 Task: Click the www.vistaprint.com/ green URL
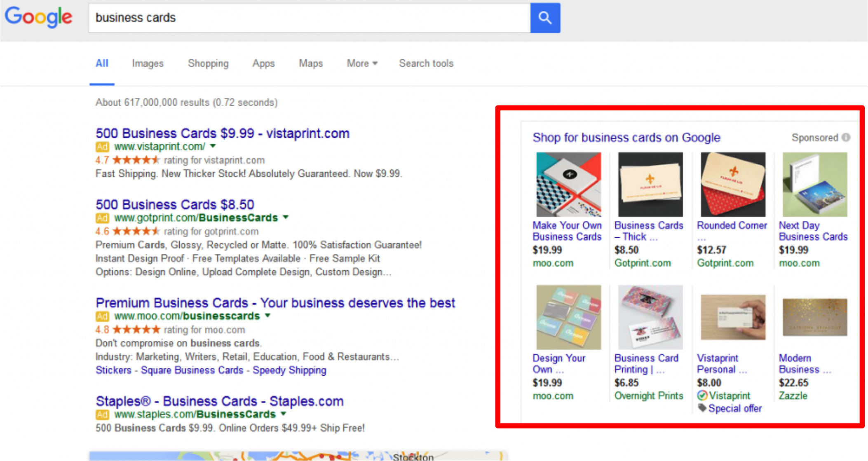click(x=160, y=147)
